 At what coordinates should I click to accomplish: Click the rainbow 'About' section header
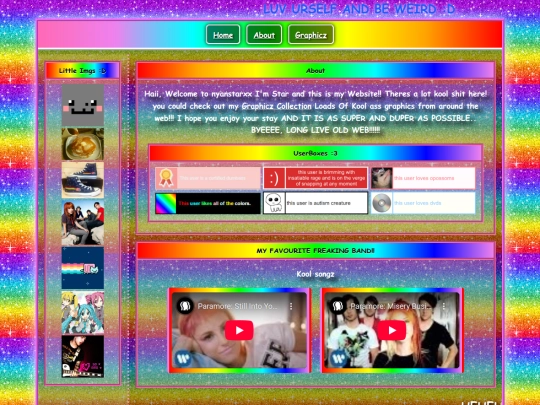pyautogui.click(x=315, y=71)
